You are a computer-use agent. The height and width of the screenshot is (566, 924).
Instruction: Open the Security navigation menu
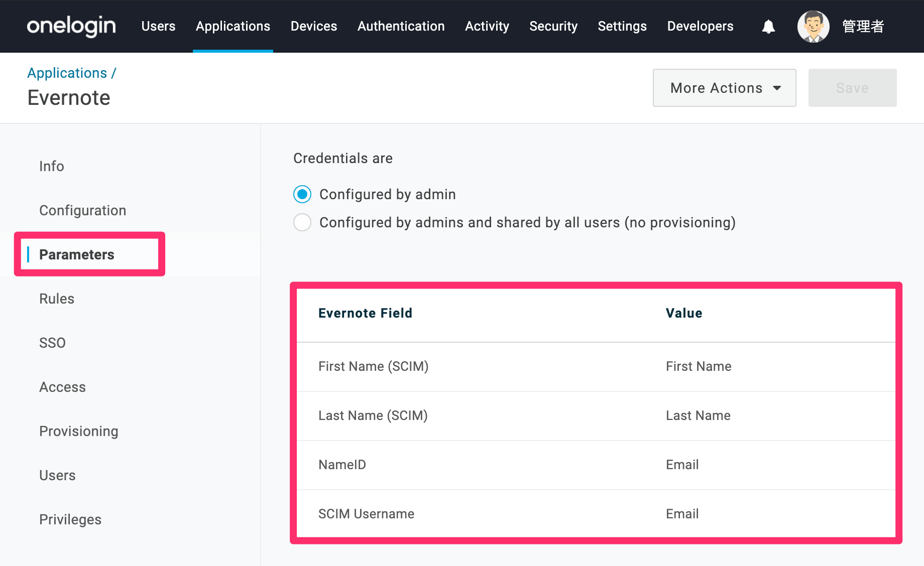pyautogui.click(x=553, y=26)
